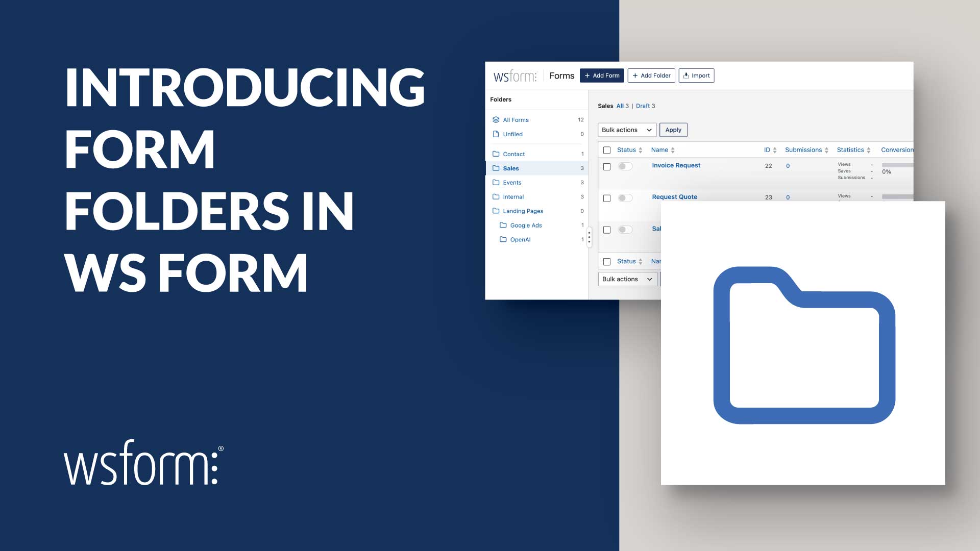The width and height of the screenshot is (980, 551).
Task: Toggle the Invoice Request status switch
Action: 625,166
